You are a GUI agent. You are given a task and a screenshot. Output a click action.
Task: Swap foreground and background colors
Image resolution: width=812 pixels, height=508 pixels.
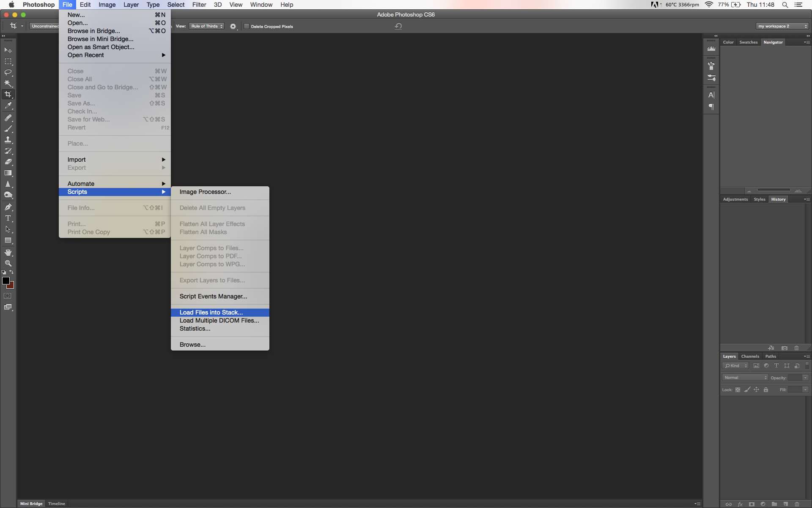click(x=11, y=272)
